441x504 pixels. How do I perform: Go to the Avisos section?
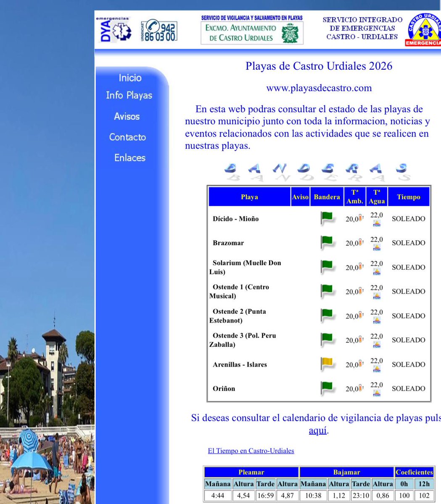coord(127,116)
